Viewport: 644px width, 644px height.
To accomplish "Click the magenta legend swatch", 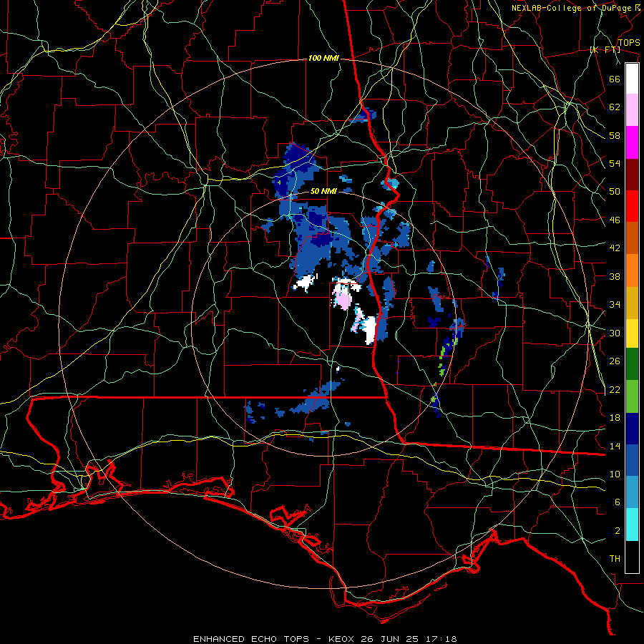I will (632, 142).
